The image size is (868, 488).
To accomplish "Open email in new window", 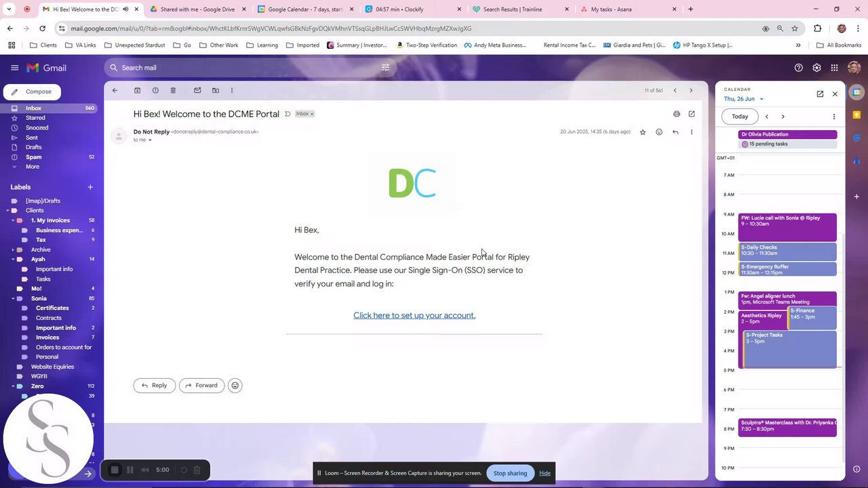I will pyautogui.click(x=692, y=114).
